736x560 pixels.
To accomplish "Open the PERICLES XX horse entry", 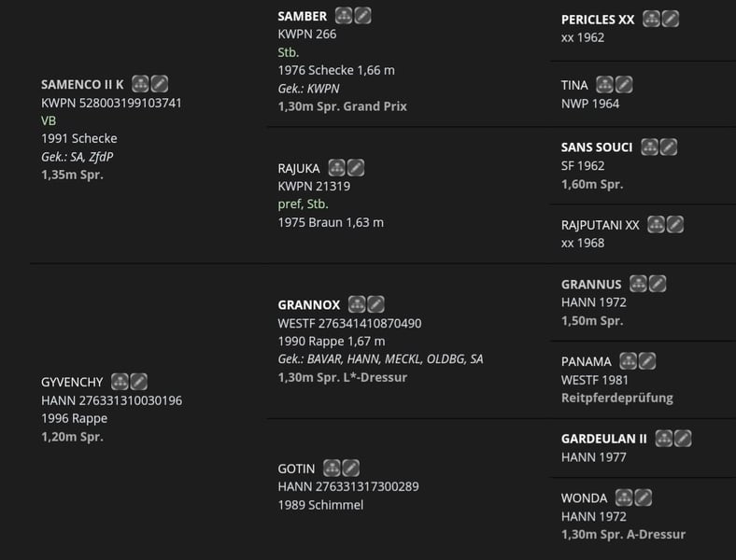I will 598,20.
